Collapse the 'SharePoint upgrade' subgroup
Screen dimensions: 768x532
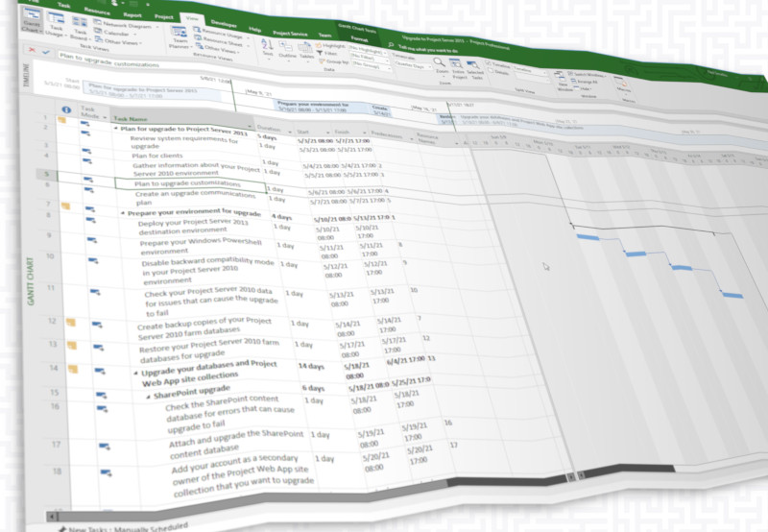pos(149,397)
